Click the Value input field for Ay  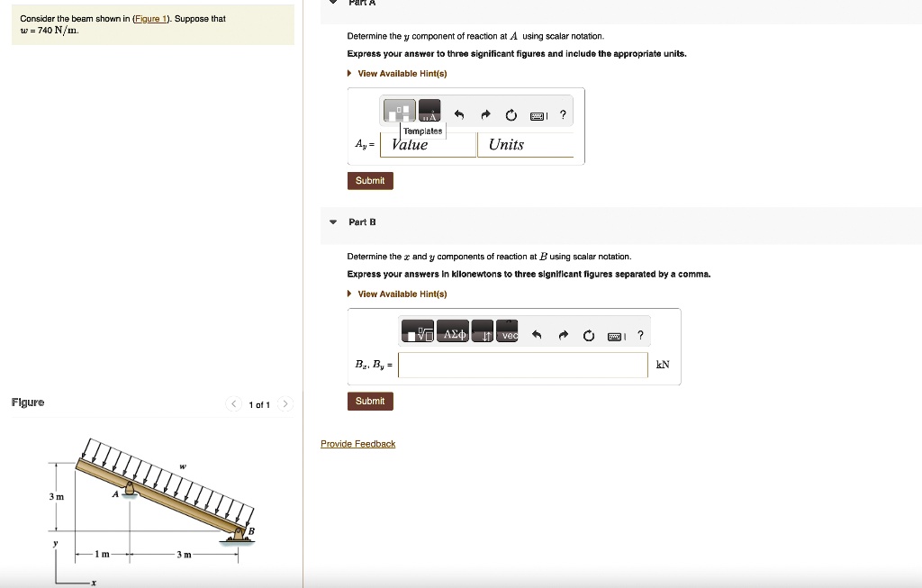[x=427, y=144]
